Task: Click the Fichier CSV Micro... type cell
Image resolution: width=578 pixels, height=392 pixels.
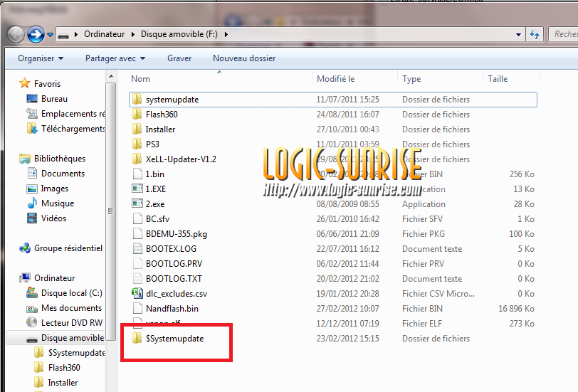Action: pyautogui.click(x=438, y=294)
